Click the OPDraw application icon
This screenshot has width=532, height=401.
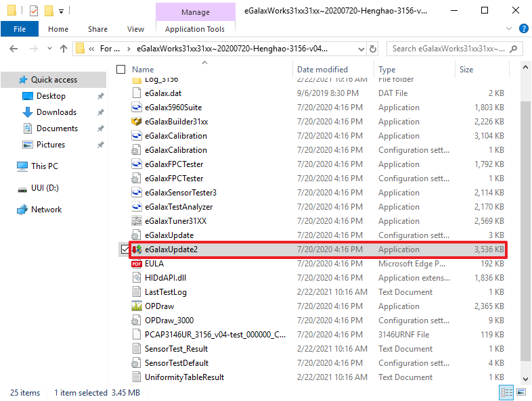[x=137, y=306]
